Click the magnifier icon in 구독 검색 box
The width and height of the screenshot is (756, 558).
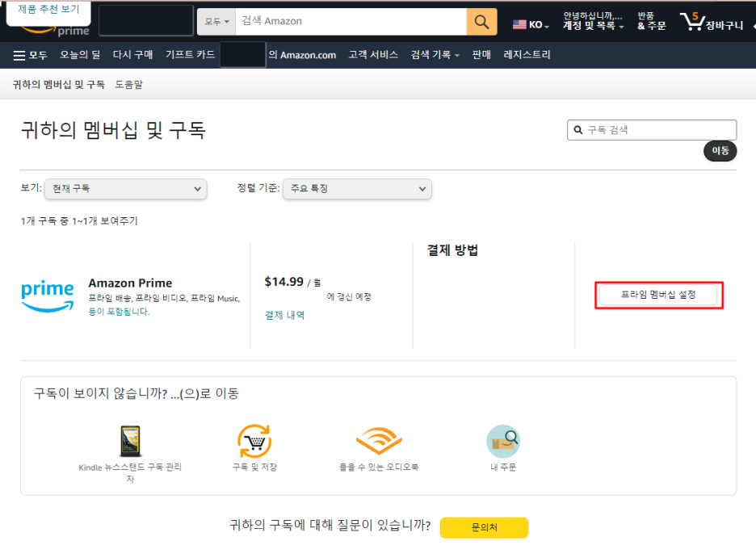[x=578, y=130]
